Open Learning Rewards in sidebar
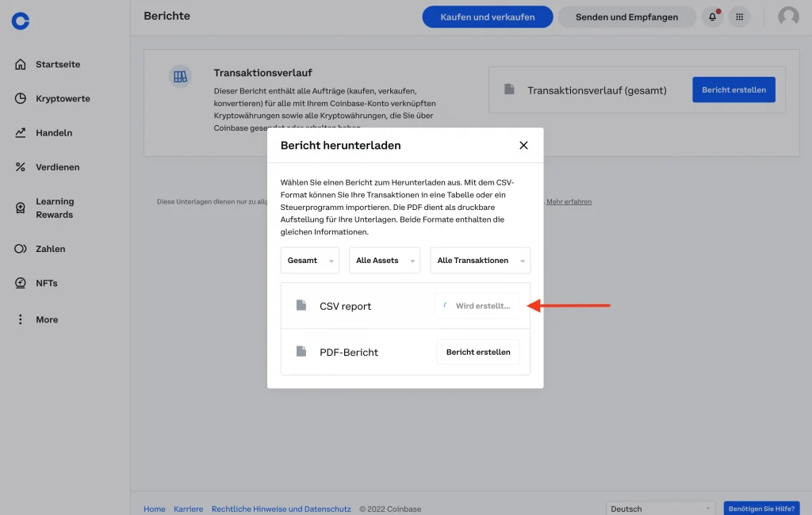Screen dimensions: 812x515 point(54,208)
